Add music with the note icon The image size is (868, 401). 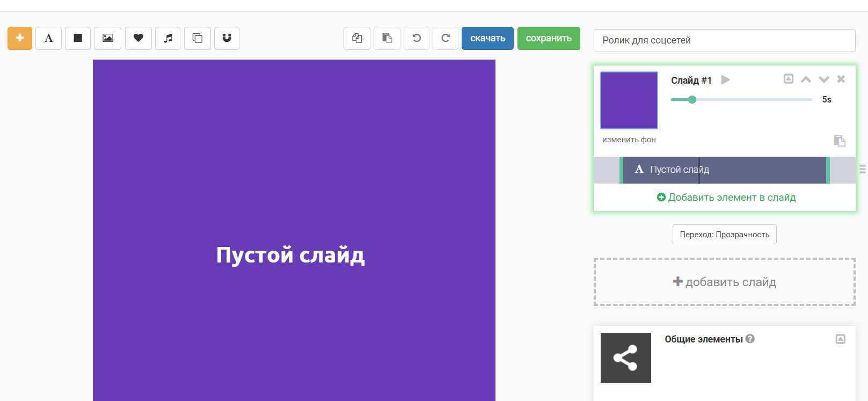pyautogui.click(x=168, y=38)
